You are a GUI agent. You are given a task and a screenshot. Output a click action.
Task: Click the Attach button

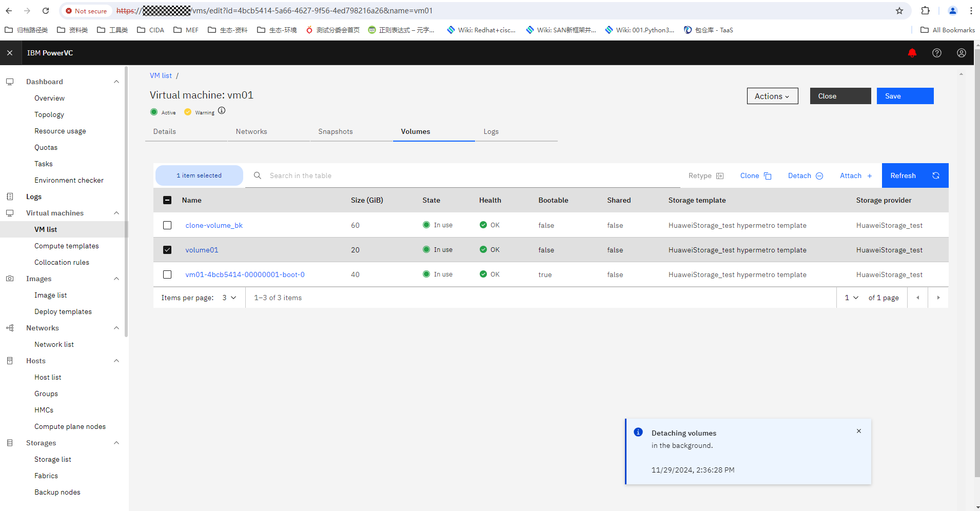tap(856, 175)
